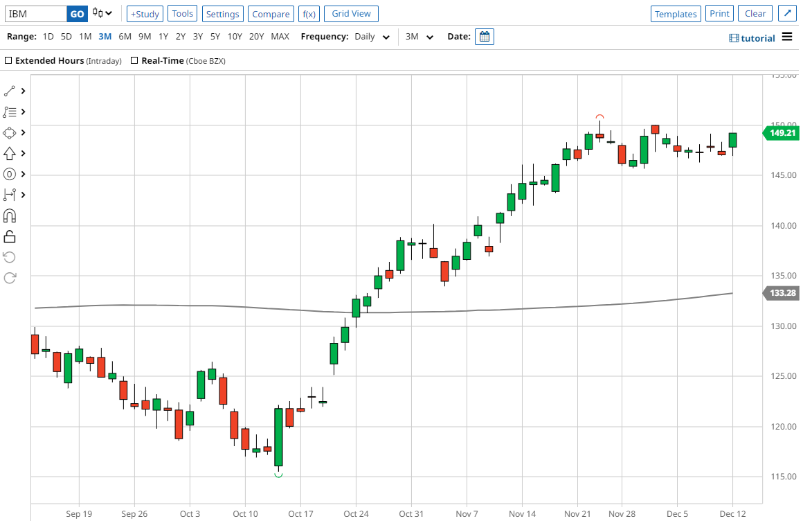Select the arrow marker tool icon
Viewport: 812px width, 530px height.
(x=10, y=153)
